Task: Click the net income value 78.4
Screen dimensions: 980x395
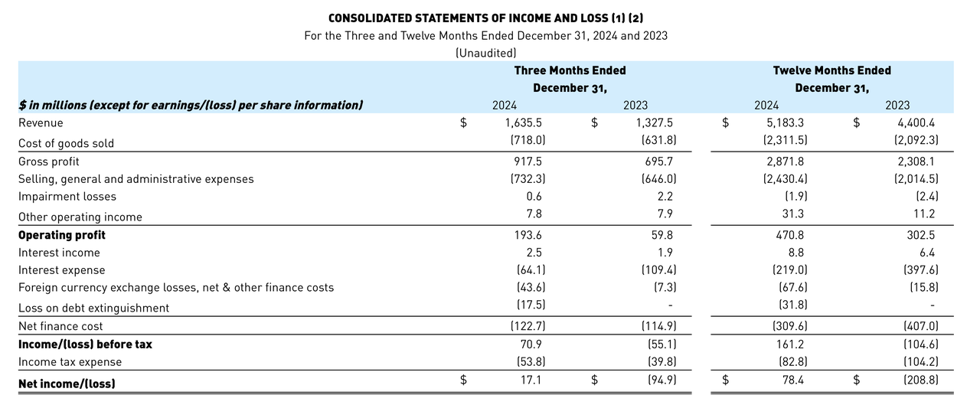Action: (x=792, y=380)
